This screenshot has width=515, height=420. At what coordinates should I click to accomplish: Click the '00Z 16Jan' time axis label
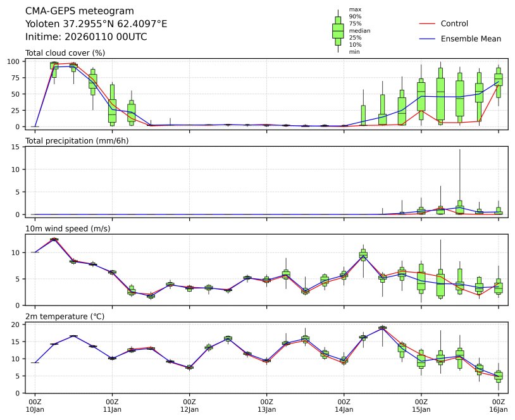pos(498,405)
